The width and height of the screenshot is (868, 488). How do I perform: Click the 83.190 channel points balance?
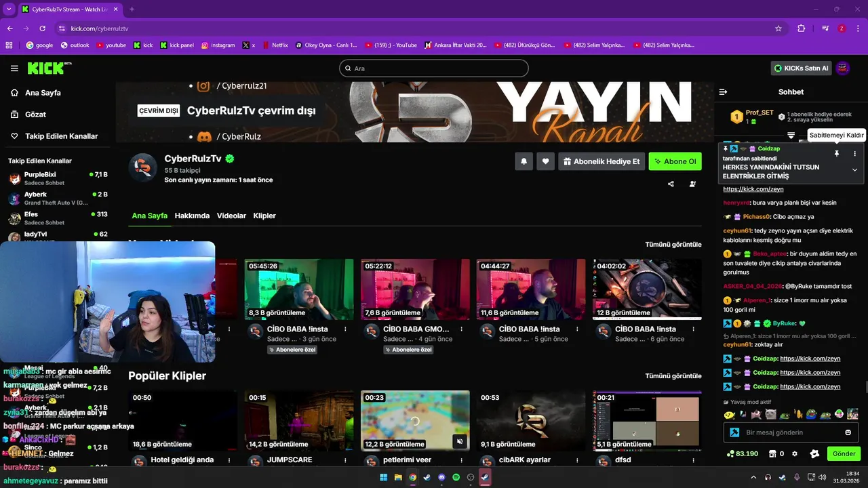743,453
